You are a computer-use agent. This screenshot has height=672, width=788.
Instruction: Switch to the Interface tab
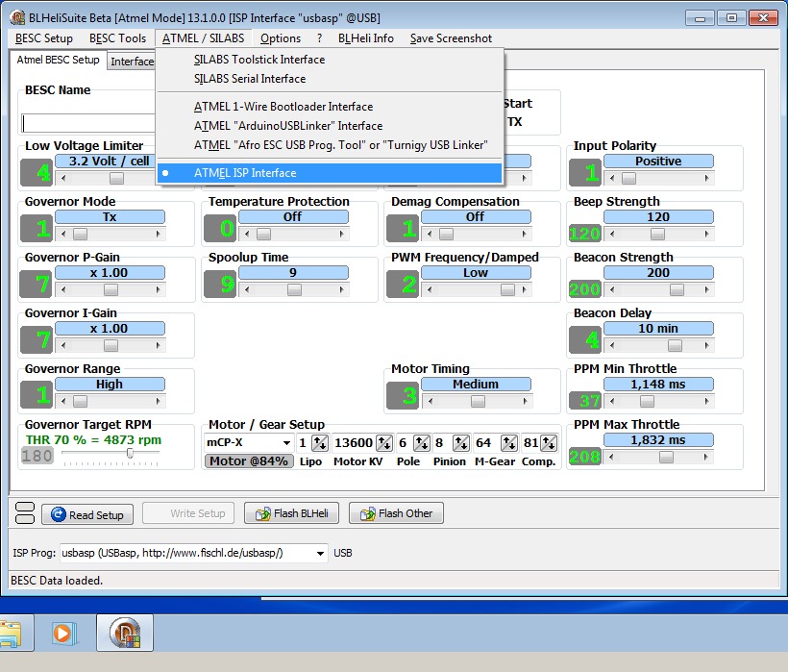pyautogui.click(x=133, y=62)
